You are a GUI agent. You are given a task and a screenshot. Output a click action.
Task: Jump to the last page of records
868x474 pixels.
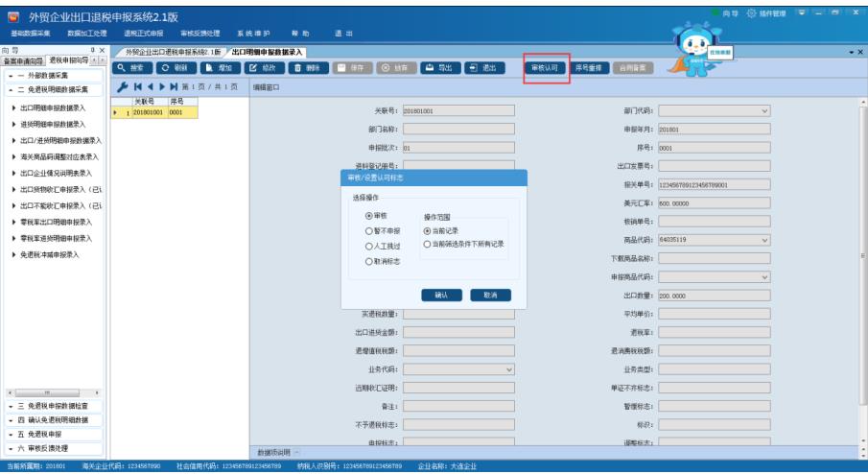point(173,86)
